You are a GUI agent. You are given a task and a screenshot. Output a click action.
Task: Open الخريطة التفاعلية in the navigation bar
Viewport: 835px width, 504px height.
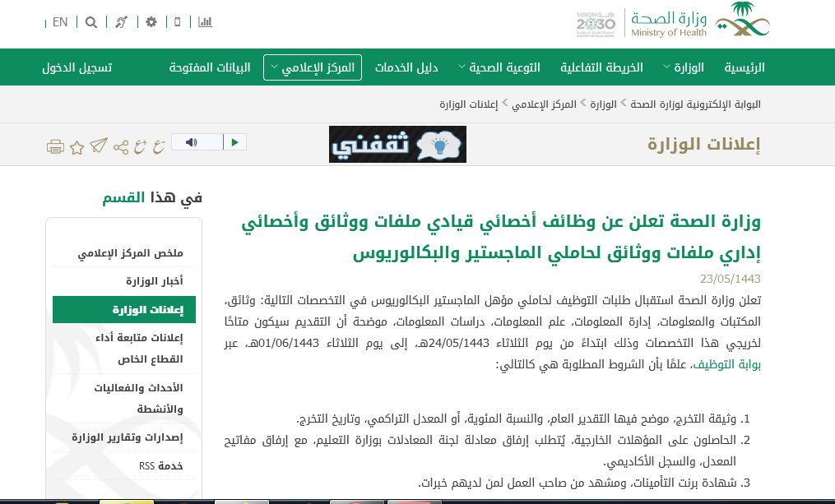pos(601,67)
